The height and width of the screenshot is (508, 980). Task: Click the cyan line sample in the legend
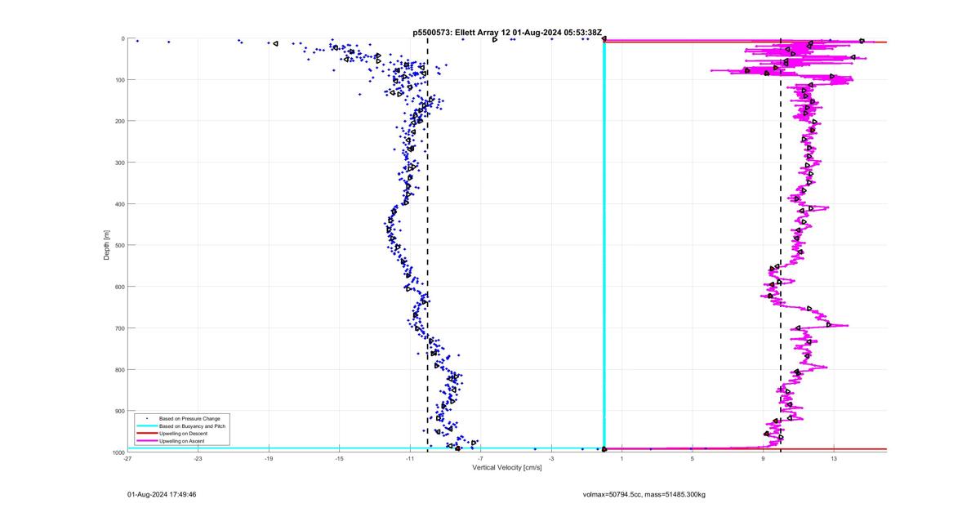[x=145, y=426]
